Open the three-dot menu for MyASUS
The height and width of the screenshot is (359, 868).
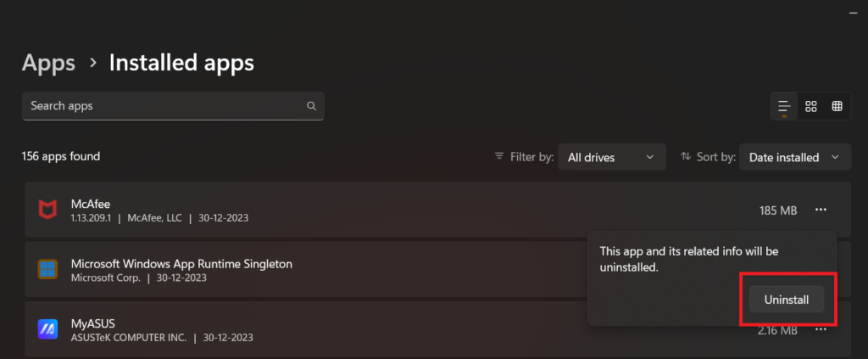(x=820, y=329)
